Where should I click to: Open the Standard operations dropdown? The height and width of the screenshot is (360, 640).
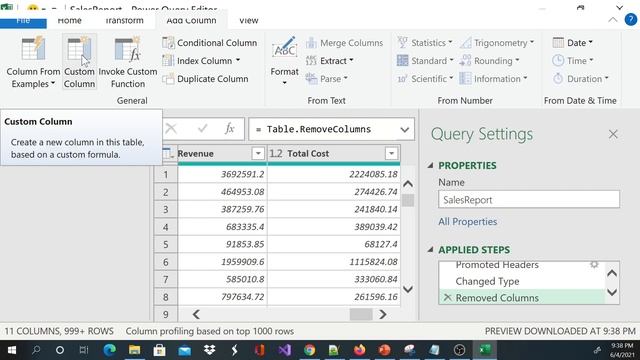click(x=425, y=61)
